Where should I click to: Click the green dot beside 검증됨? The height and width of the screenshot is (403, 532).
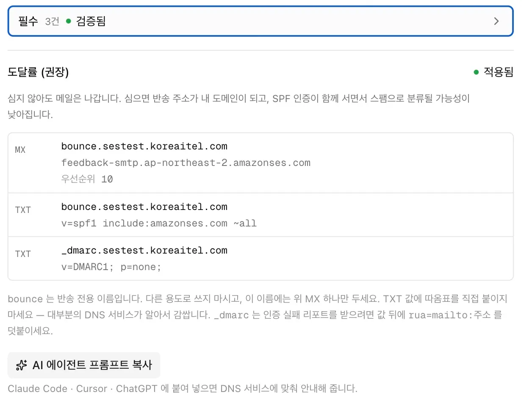click(x=68, y=21)
